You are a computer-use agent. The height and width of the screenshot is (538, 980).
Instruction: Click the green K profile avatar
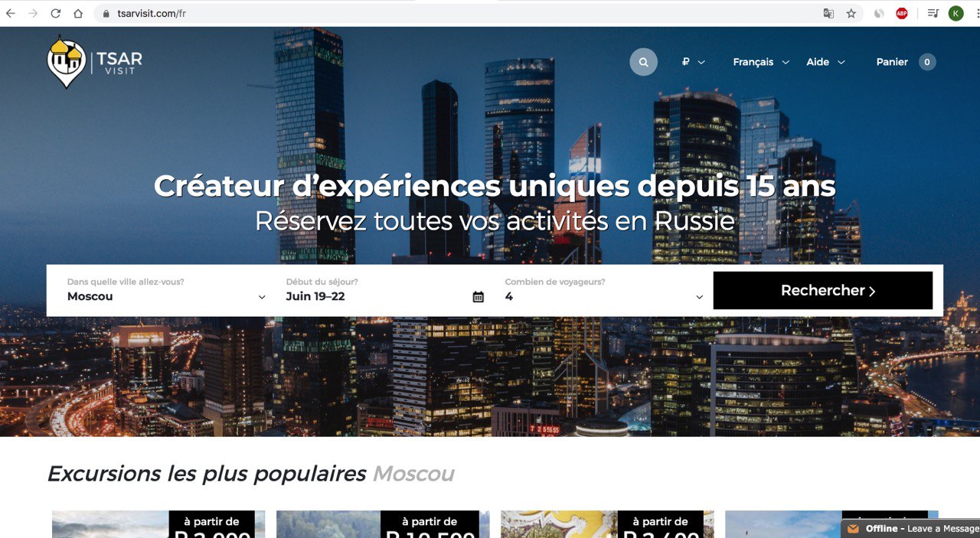955,13
